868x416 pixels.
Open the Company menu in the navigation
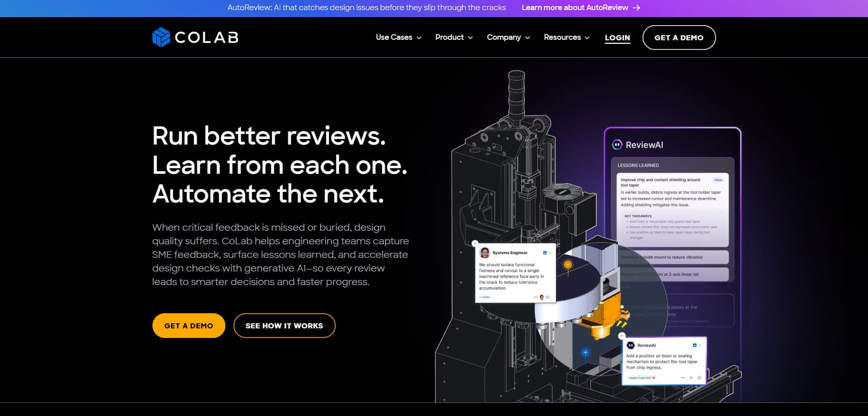point(508,37)
